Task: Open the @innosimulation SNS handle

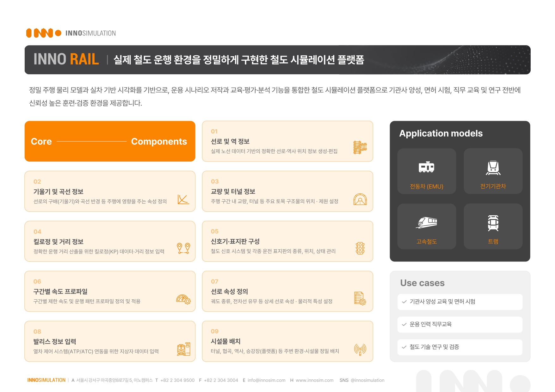Action: click(x=367, y=380)
